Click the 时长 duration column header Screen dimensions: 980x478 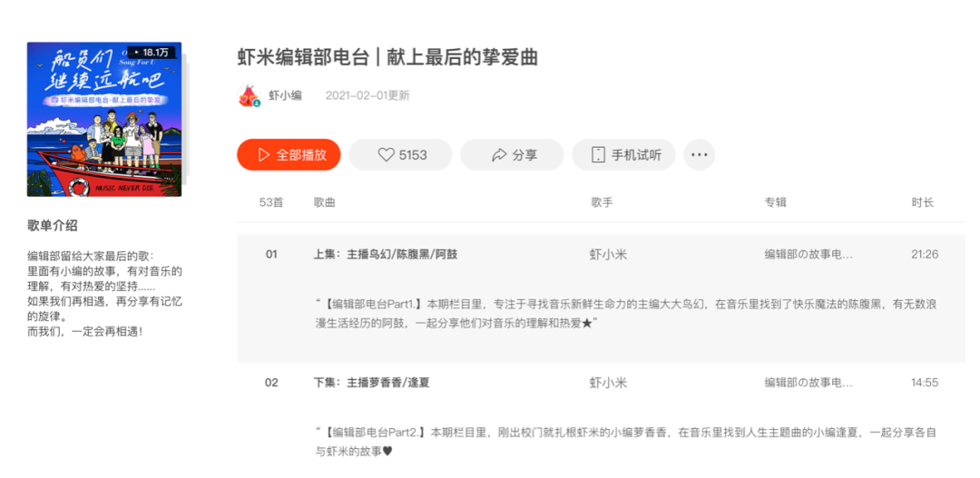[922, 202]
